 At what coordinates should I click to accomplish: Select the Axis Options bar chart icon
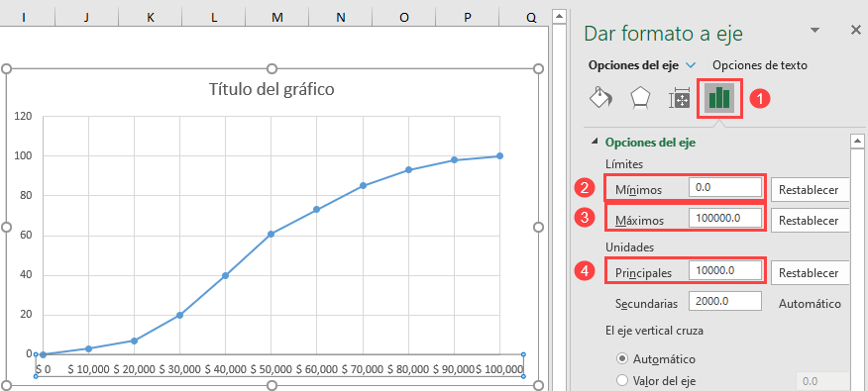coord(718,98)
